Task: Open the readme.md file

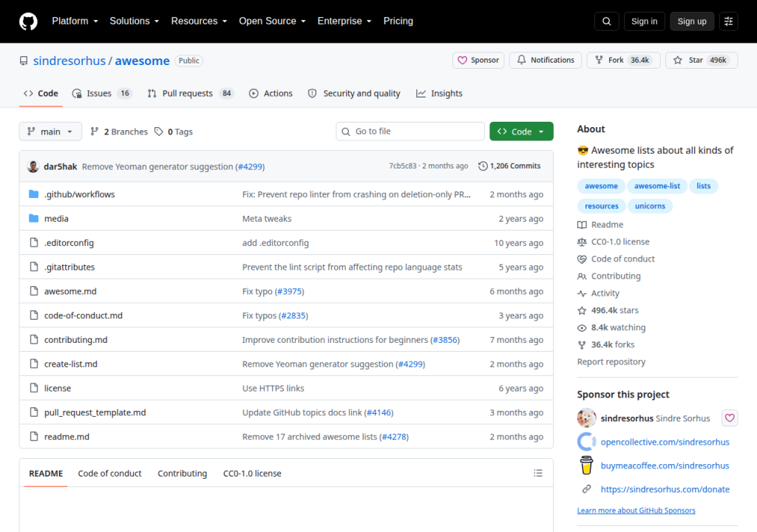Action: (x=67, y=437)
